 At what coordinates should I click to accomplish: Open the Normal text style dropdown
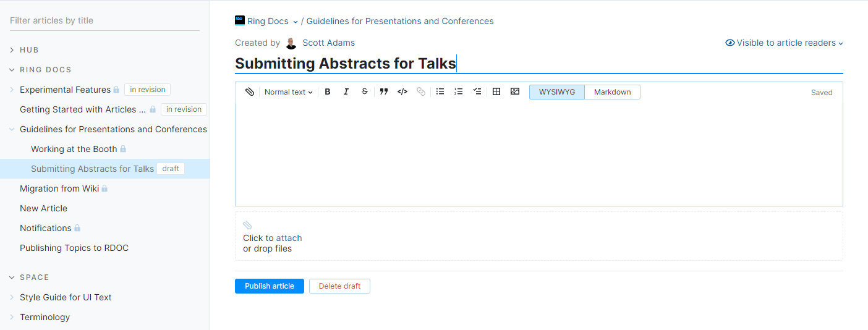point(288,92)
